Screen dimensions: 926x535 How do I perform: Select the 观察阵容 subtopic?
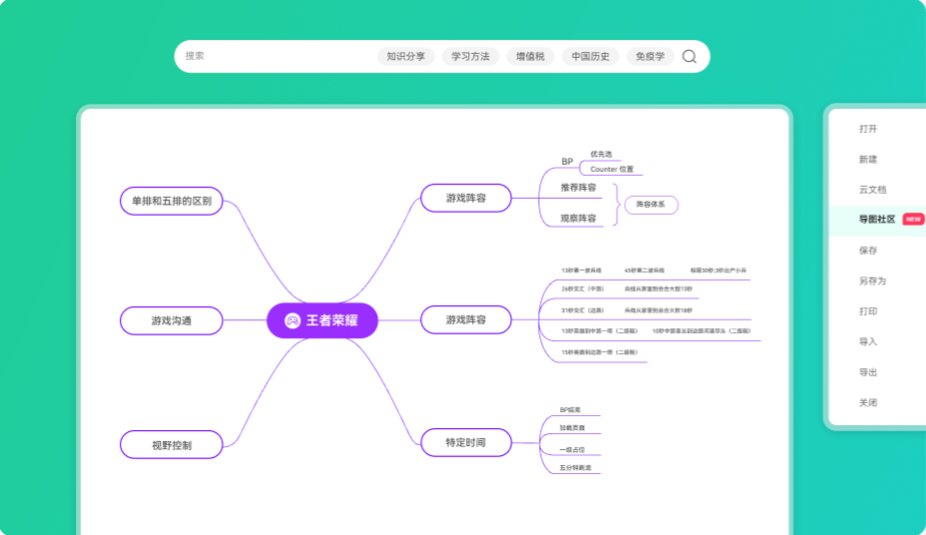(x=578, y=218)
